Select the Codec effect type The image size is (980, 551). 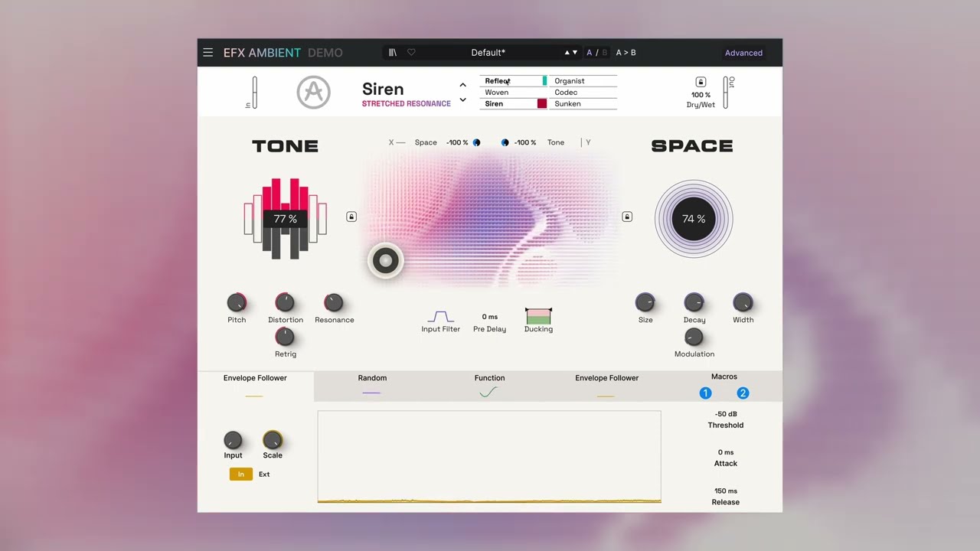[583, 92]
